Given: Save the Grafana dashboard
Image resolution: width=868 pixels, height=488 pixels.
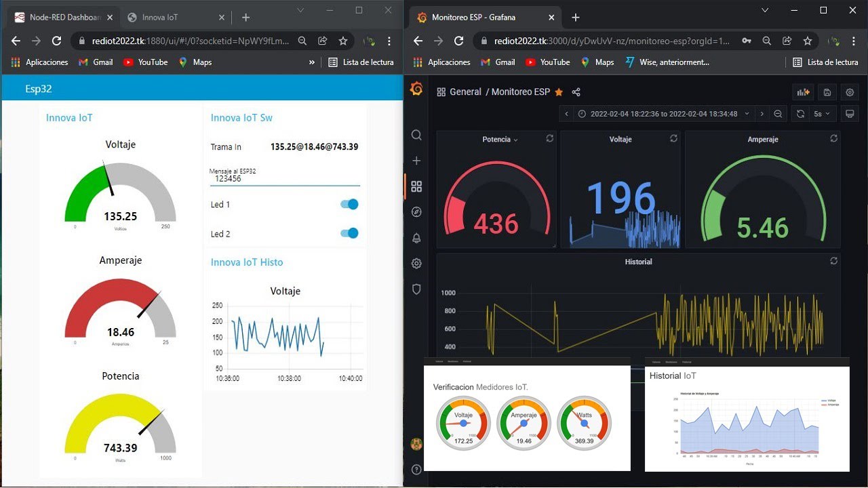Looking at the screenshot, I should tap(827, 92).
